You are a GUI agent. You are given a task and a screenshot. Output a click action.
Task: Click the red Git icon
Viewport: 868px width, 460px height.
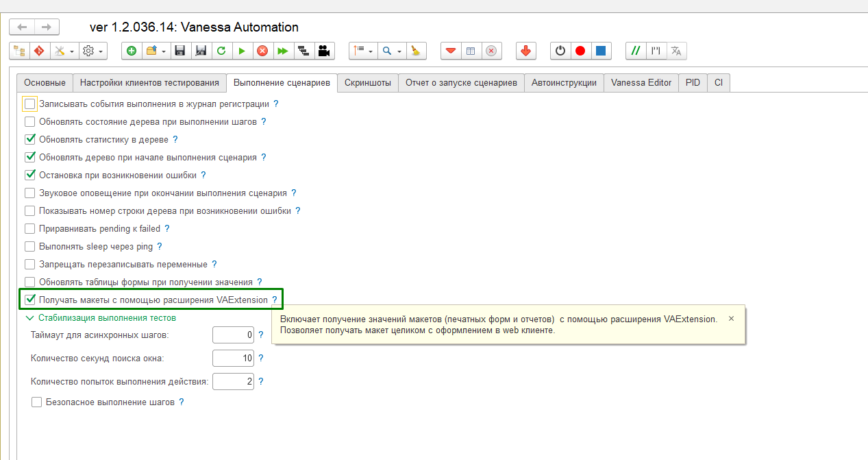point(39,51)
